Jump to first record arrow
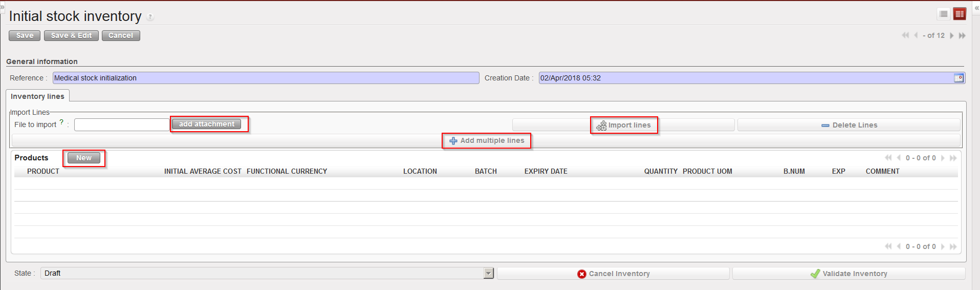The width and height of the screenshot is (980, 290). [905, 35]
